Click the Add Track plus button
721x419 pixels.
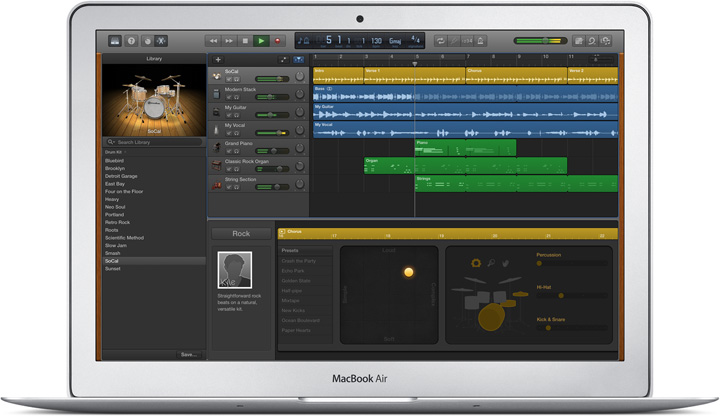pyautogui.click(x=218, y=60)
